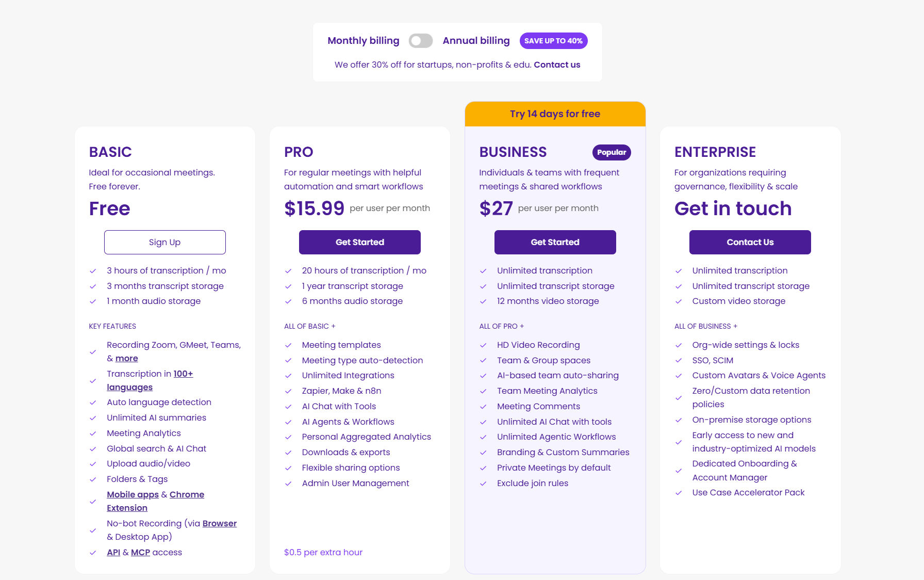Select Monthly billing label

363,41
